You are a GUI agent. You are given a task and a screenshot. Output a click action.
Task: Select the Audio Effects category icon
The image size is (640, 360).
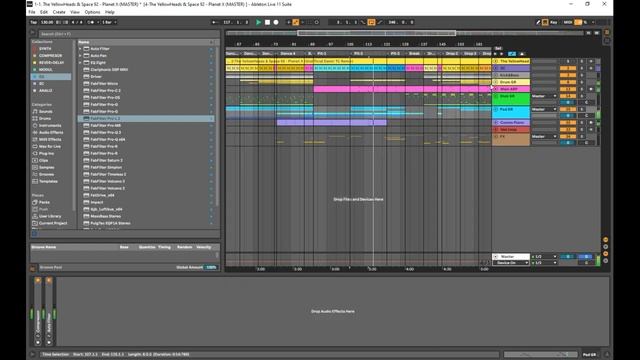35,132
